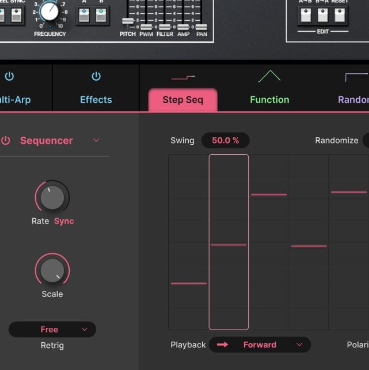Click the PAN slider handle
The image size is (369, 370).
point(201,27)
